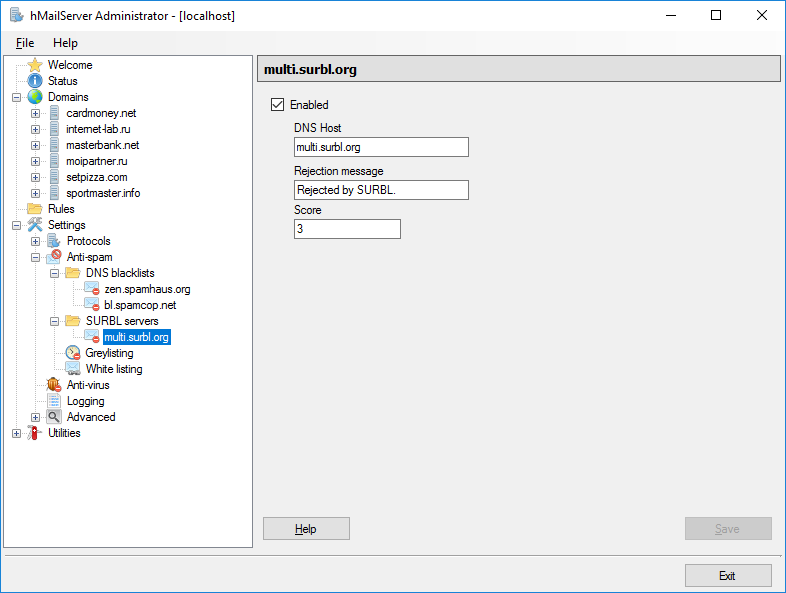The width and height of the screenshot is (786, 593).
Task: Select Logging in the tree
Action: tap(86, 401)
